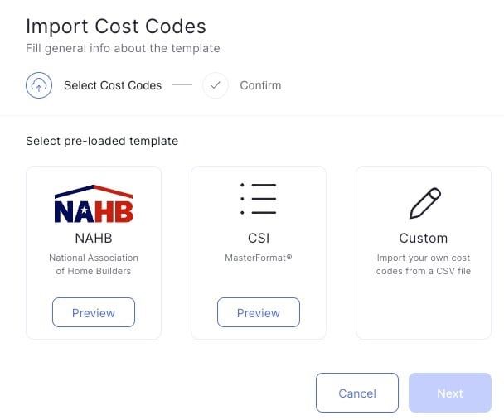
Task: Go to the Select Cost Codes step
Action: (x=113, y=85)
